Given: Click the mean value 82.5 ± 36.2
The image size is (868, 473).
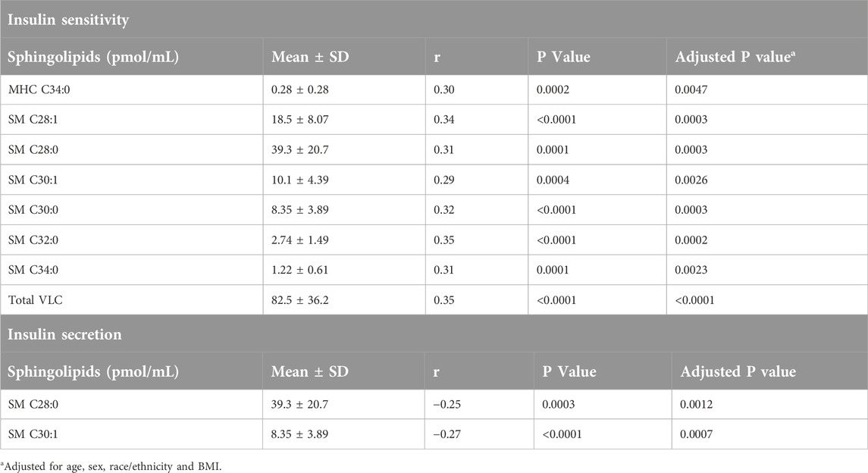Looking at the screenshot, I should [300, 300].
